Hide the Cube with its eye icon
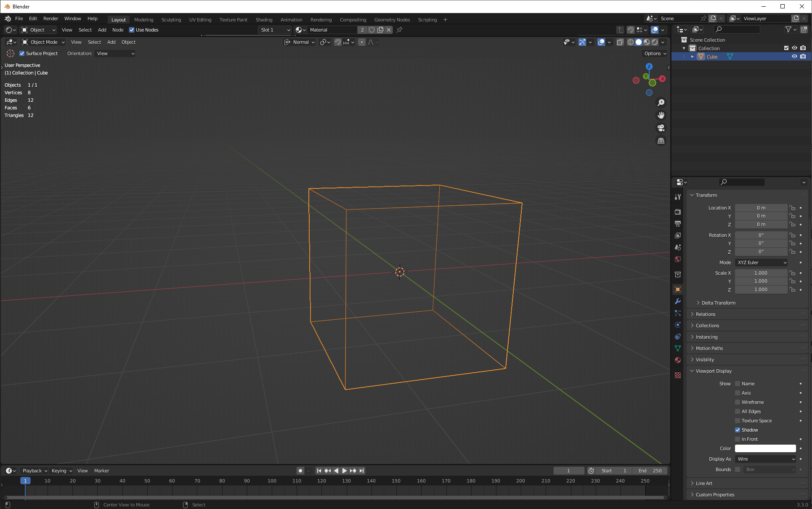 [x=794, y=56]
